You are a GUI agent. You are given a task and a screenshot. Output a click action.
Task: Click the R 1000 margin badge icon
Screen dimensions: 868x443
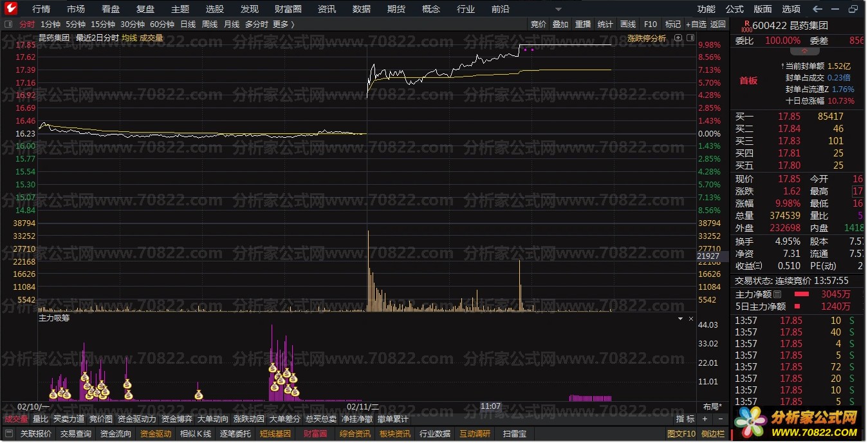click(746, 26)
